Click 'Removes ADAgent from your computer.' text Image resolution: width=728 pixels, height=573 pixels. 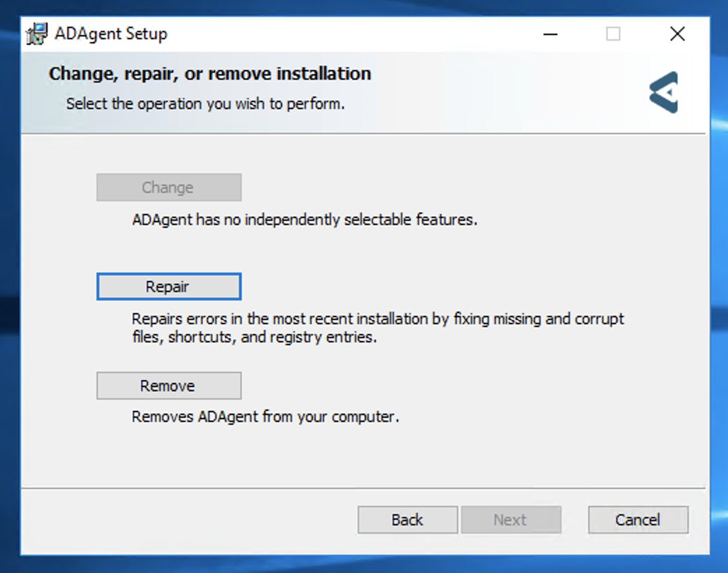[x=265, y=417]
